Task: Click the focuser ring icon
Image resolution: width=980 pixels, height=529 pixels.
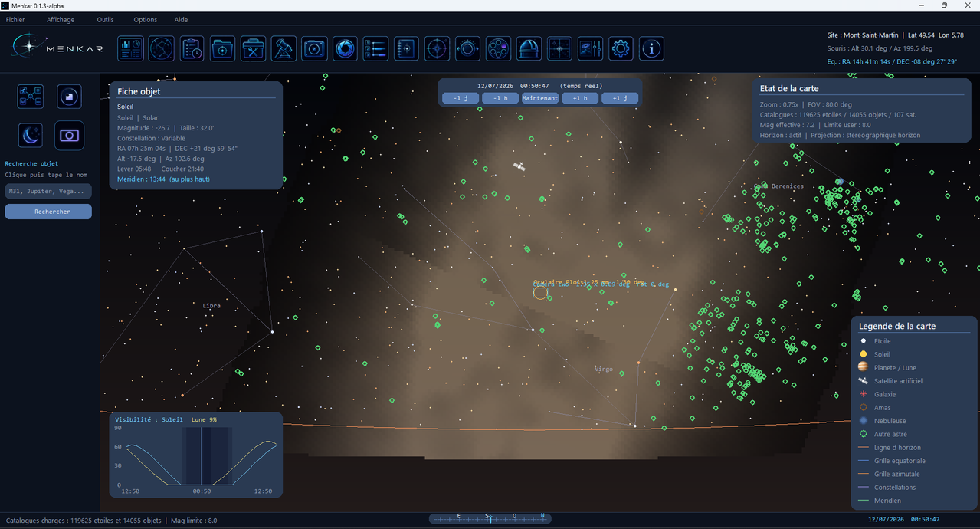Action: click(x=468, y=48)
